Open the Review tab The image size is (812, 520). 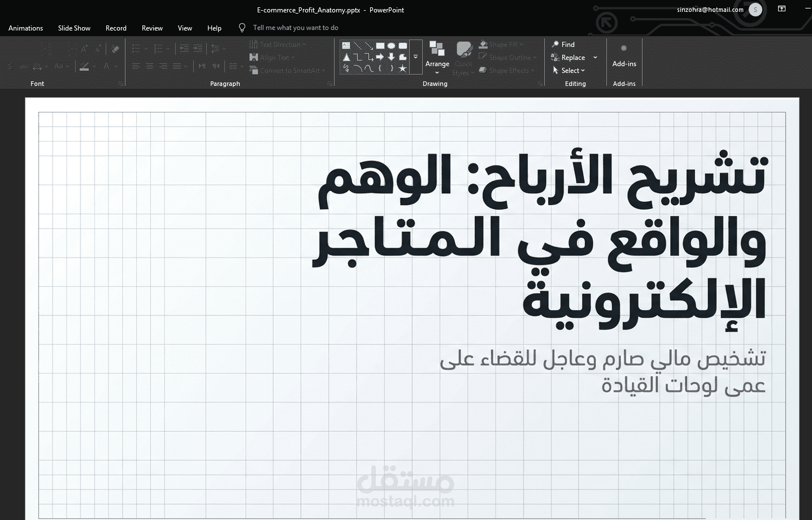pyautogui.click(x=152, y=28)
